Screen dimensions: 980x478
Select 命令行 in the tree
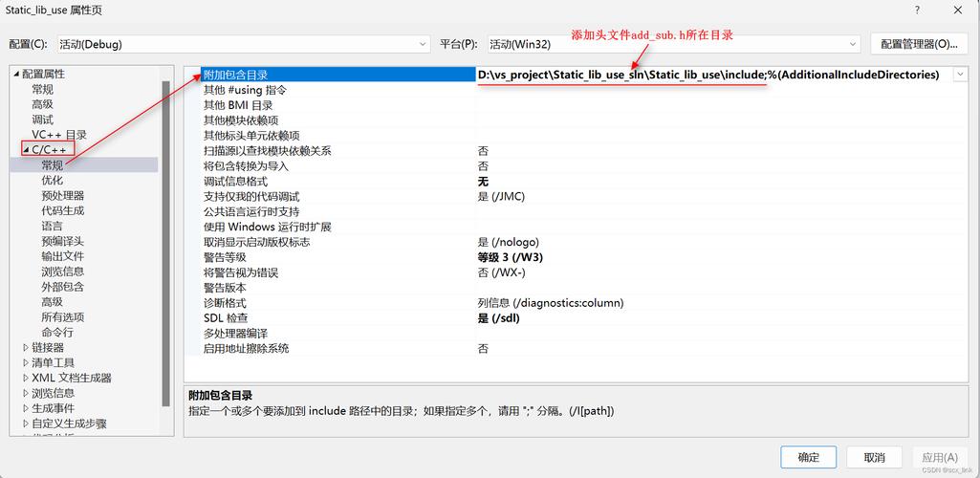(x=57, y=333)
